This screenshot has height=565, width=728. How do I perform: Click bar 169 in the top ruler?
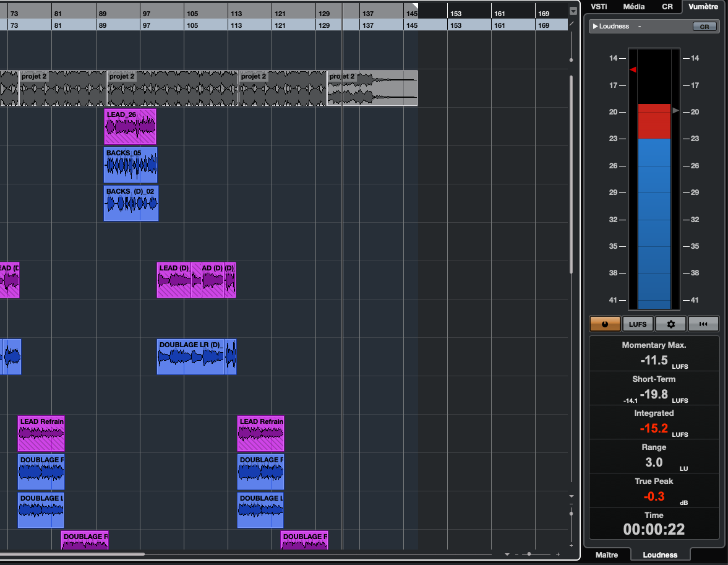coord(544,14)
